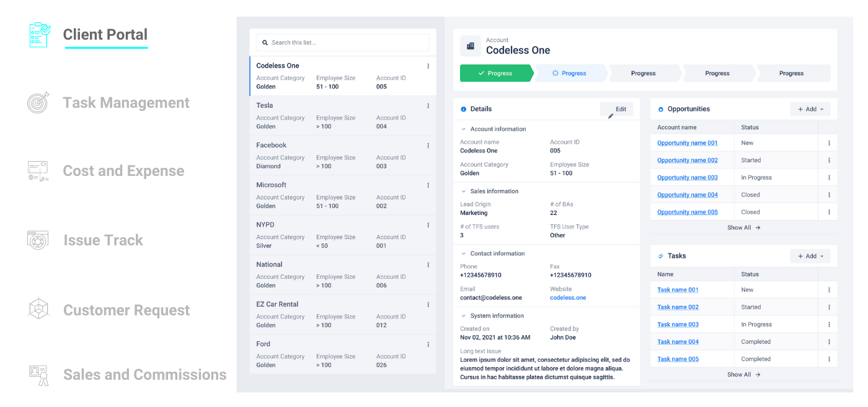Open Ford row's three-dot menu
Screen dimensions: 868x407
click(428, 344)
